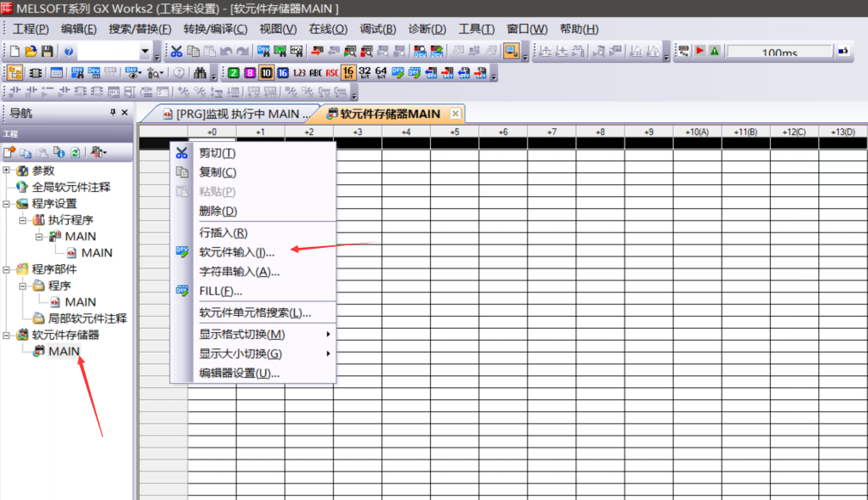Save the project with floppy icon
The image size is (868, 500).
(47, 52)
